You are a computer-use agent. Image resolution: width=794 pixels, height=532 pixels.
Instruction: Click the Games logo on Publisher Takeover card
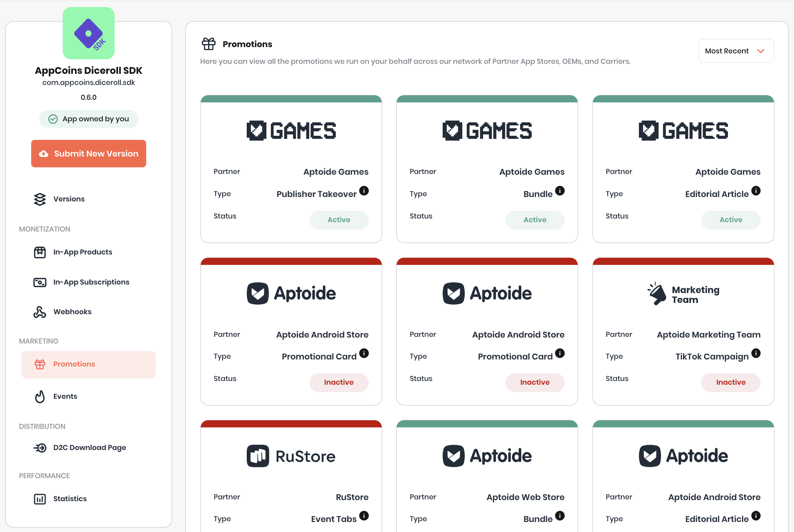pyautogui.click(x=291, y=131)
